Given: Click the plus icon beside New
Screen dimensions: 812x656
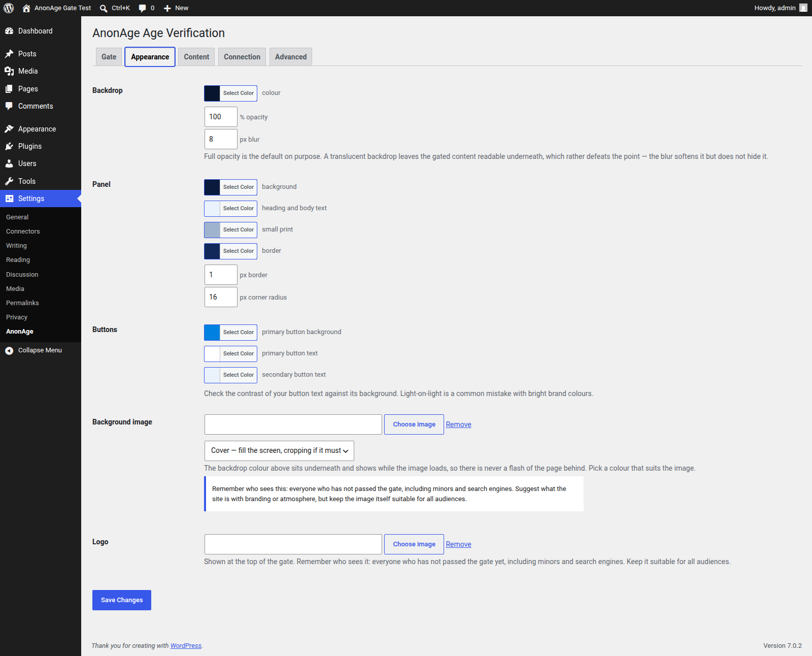Looking at the screenshot, I should point(167,8).
